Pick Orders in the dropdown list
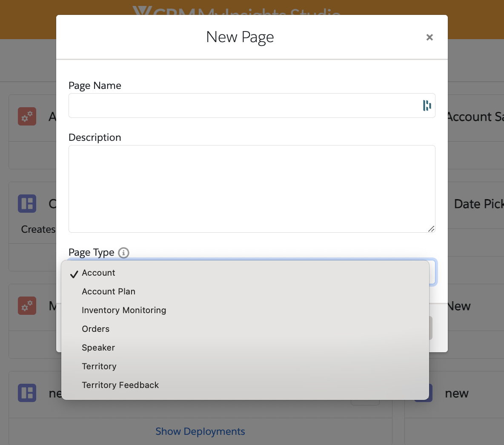The image size is (504, 445). tap(96, 329)
